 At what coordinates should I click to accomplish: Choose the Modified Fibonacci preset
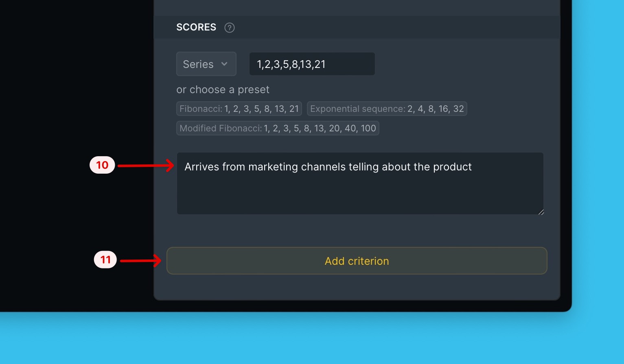click(x=278, y=128)
